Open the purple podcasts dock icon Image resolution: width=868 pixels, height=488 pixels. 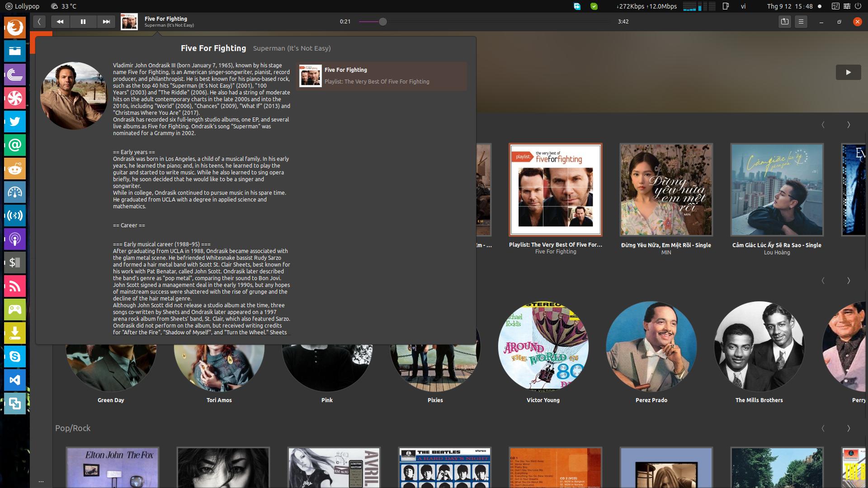[15, 239]
